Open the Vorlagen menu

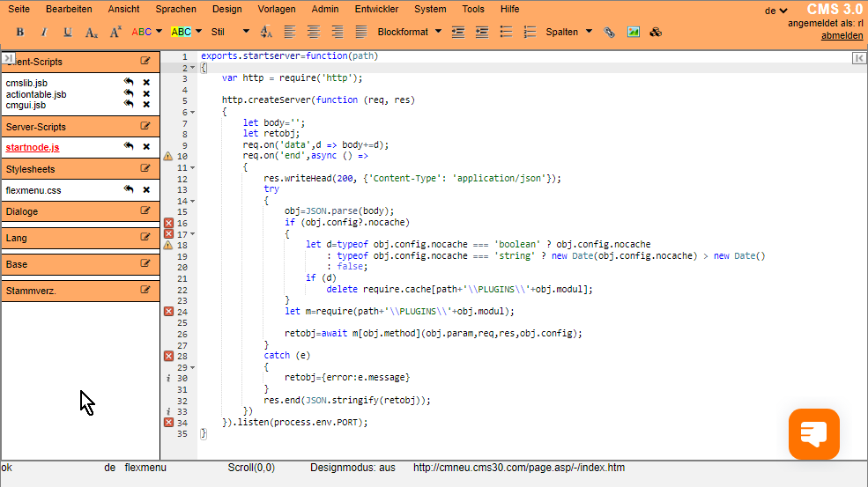click(277, 9)
